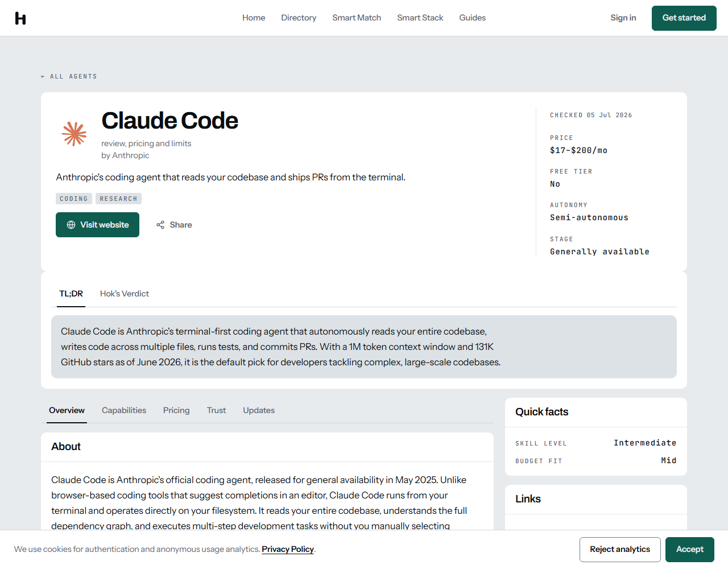The height and width of the screenshot is (569, 728).
Task: Click the 'Semi-autonomous' autonomy value
Action: click(x=589, y=217)
